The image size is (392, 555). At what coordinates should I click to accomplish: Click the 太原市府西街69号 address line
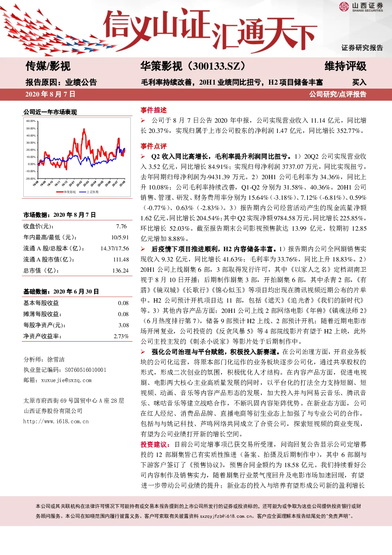73,401
